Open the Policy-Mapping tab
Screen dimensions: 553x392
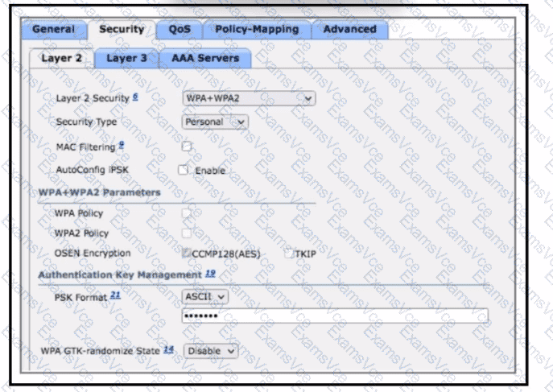256,30
